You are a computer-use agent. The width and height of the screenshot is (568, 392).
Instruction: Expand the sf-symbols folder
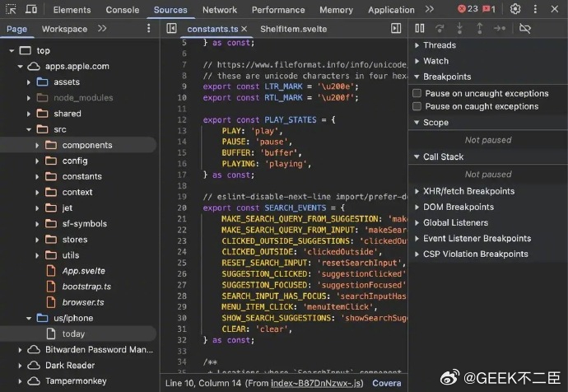37,224
